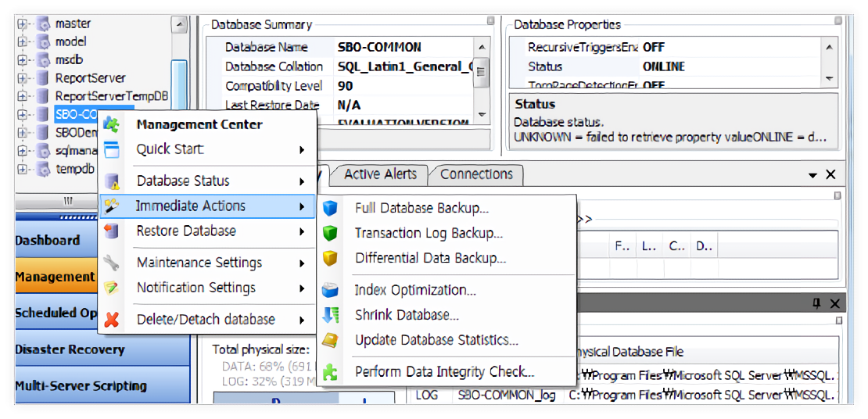The image size is (868, 419).
Task: Click the Update Database Statistics icon
Action: (330, 341)
